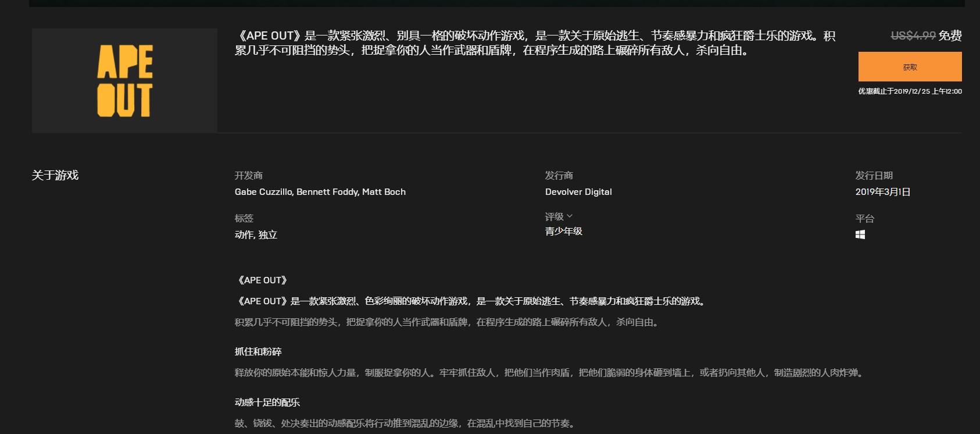The image size is (980, 434).
Task: Click the 动感十足的配乐 subheading
Action: [267, 402]
